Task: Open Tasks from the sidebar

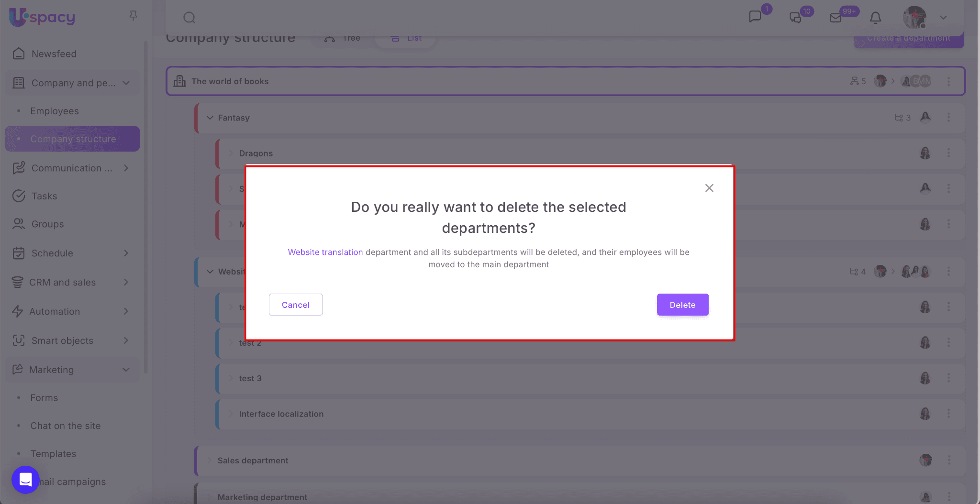Action: click(x=44, y=196)
